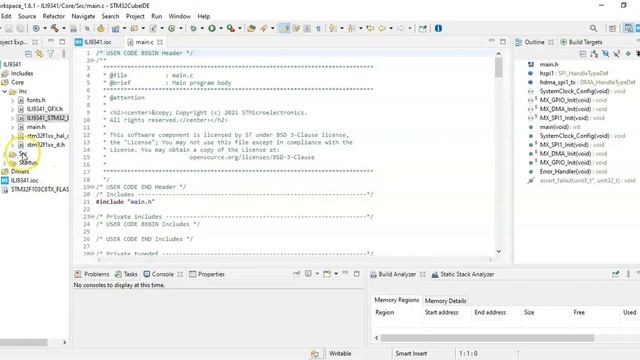640x360 pixels.
Task: Expand stm32f1xx_it.h tree node arrow
Action: tap(12, 145)
